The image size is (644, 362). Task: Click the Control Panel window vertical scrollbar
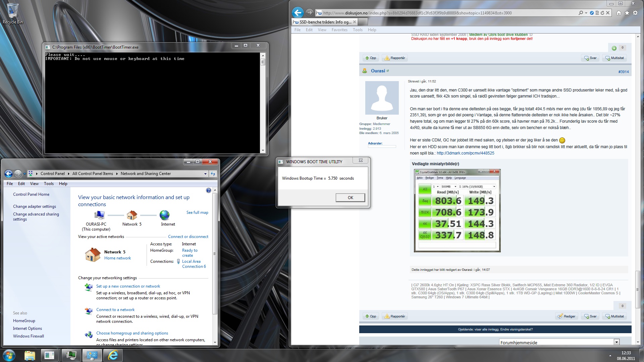[x=215, y=254]
